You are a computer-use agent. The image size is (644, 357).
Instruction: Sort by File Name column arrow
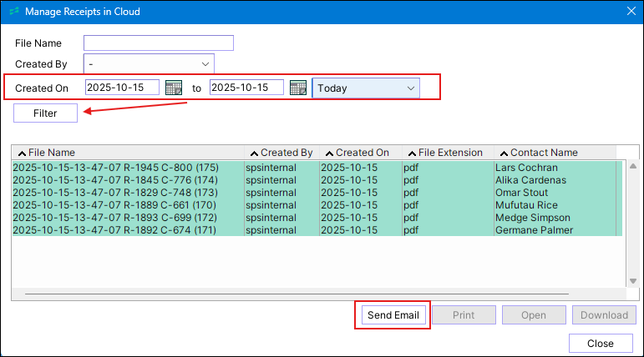click(21, 153)
